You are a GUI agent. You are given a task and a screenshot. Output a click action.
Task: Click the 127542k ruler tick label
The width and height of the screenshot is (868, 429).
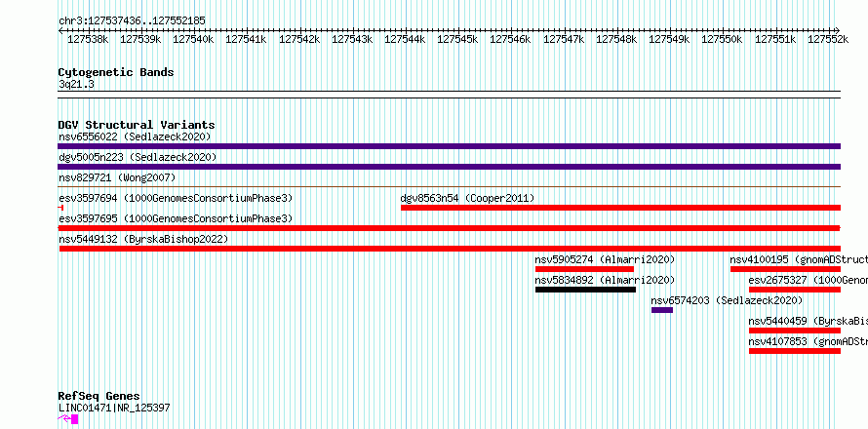point(299,39)
